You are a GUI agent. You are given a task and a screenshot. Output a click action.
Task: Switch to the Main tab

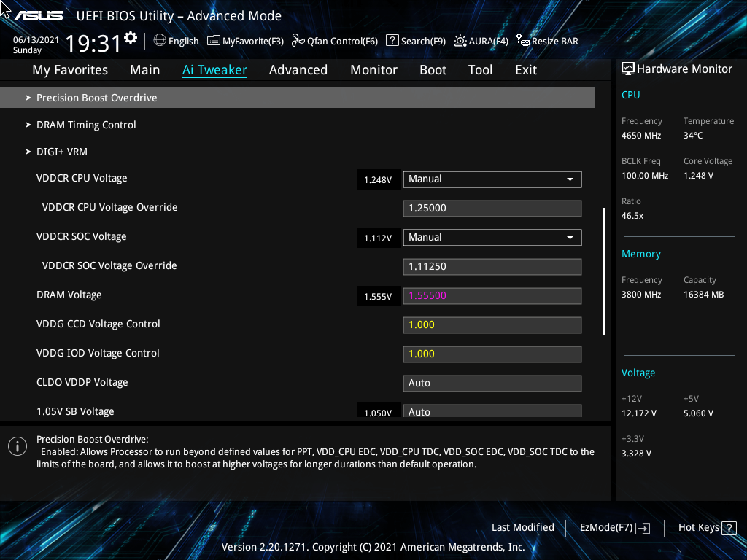coord(145,70)
